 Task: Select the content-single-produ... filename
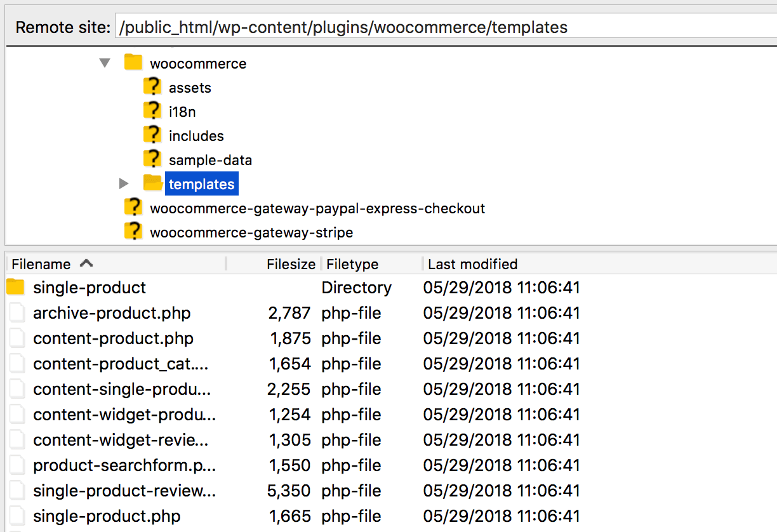click(x=122, y=389)
